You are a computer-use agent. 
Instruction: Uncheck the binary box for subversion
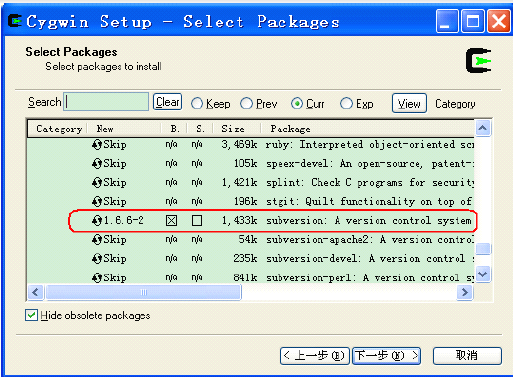point(171,220)
